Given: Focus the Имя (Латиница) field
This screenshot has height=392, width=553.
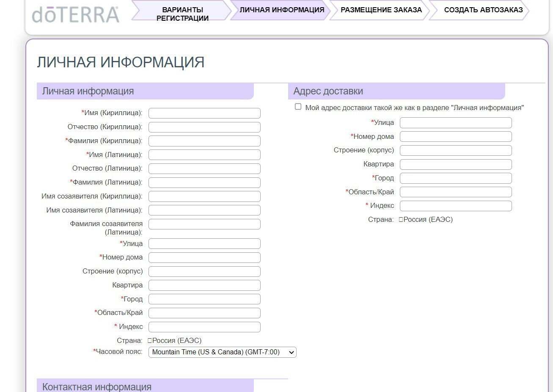Looking at the screenshot, I should pyautogui.click(x=204, y=155).
